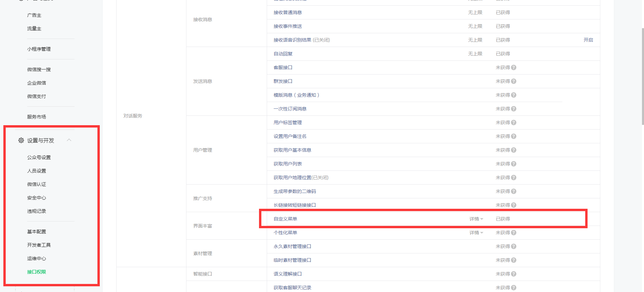The height and width of the screenshot is (292, 644).
Task: Open the 获取用户列表 interface link
Action: (x=288, y=164)
